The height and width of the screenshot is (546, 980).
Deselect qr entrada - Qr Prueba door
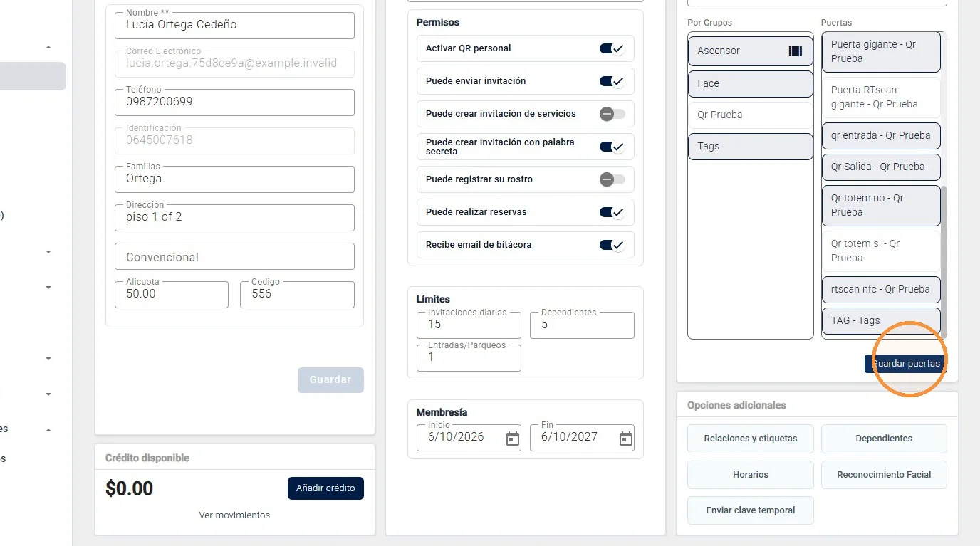click(881, 136)
